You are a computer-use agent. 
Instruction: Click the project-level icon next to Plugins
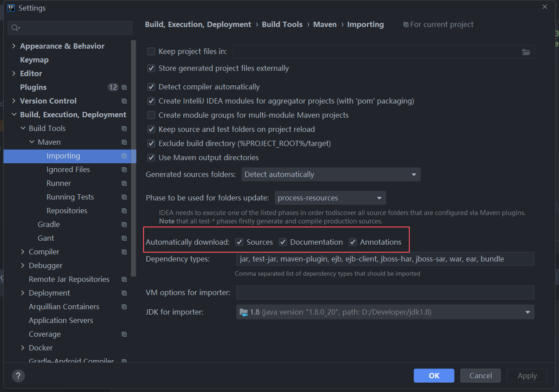pos(124,88)
